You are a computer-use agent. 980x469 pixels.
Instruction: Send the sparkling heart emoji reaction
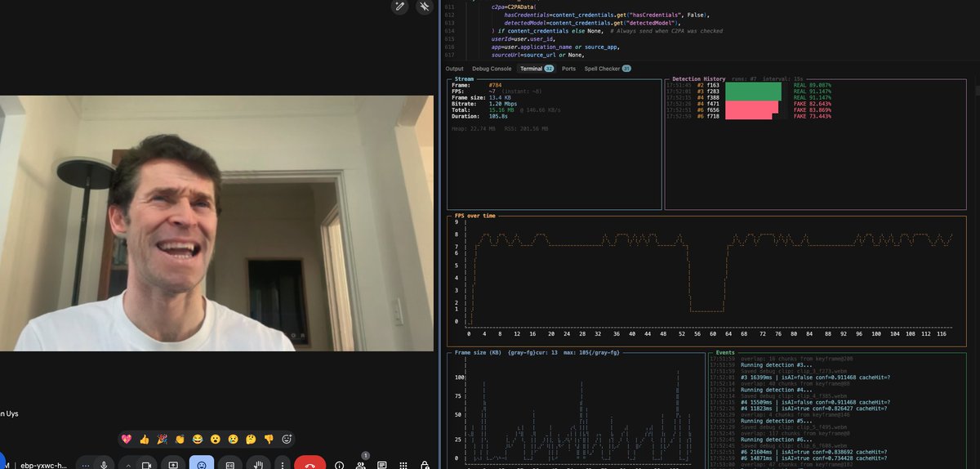[126, 439]
